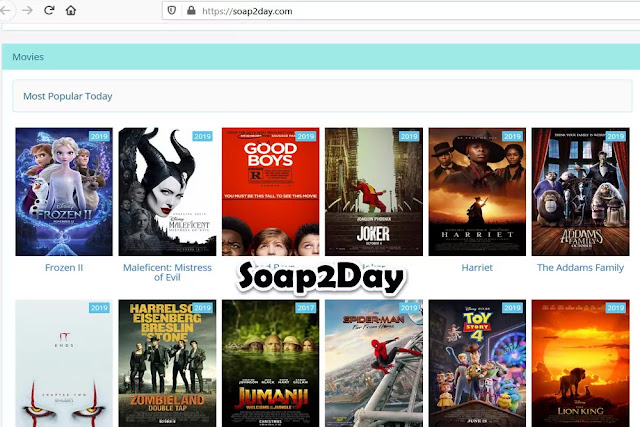Click the 2019 badge on Joker poster

tap(409, 136)
